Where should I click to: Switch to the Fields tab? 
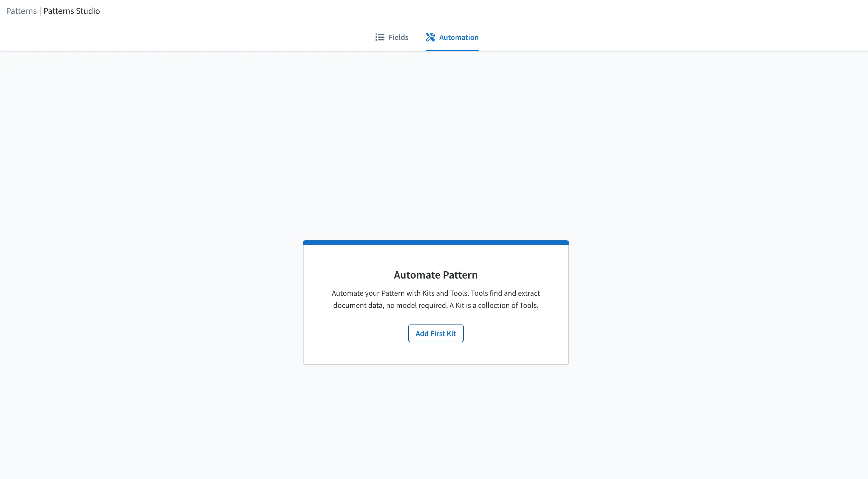[x=392, y=37]
